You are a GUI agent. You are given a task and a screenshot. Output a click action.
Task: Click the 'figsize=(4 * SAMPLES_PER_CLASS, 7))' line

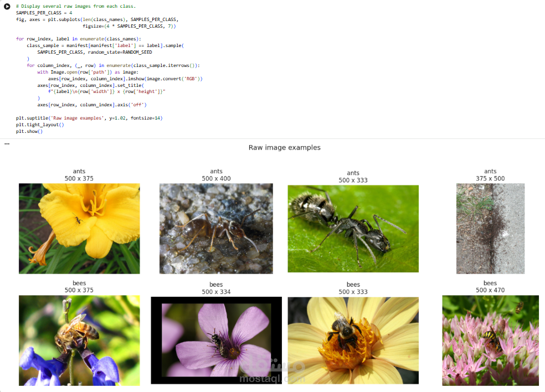point(129,26)
